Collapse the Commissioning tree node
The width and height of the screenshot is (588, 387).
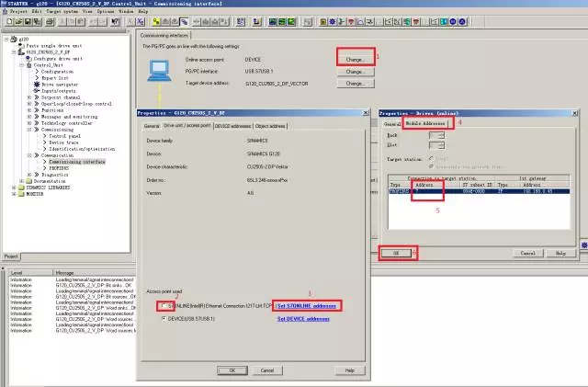pyautogui.click(x=27, y=130)
